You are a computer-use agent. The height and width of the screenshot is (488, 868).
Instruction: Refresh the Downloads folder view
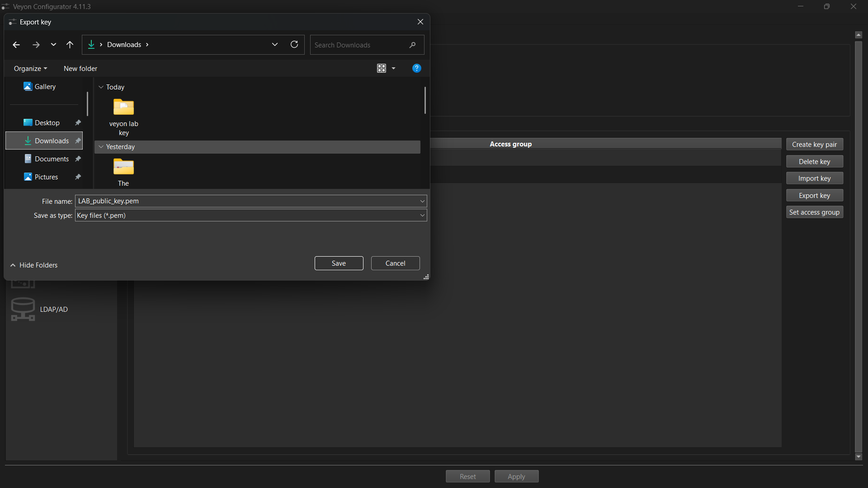pos(294,45)
